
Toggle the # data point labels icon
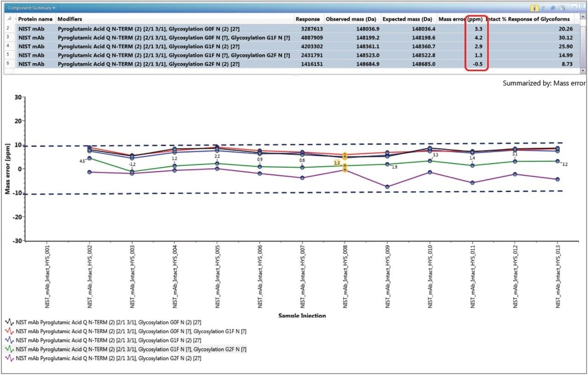tap(552, 7)
